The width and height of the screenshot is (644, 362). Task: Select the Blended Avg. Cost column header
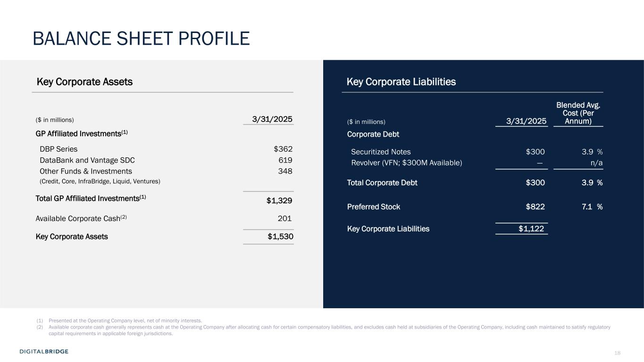[x=578, y=114]
